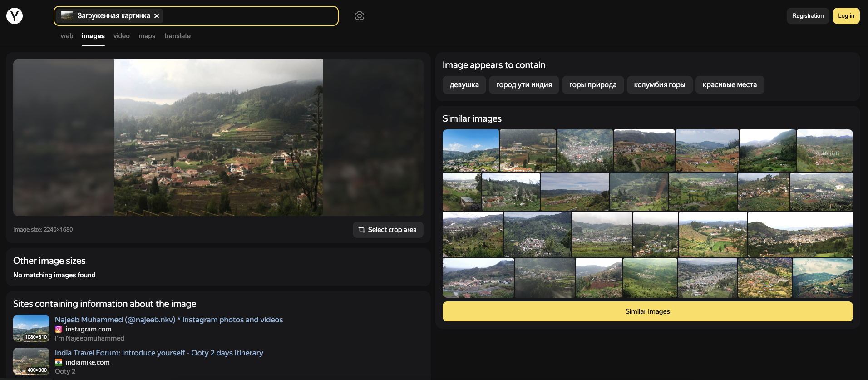This screenshot has height=380, width=868.
Task: Open the maps tab
Action: pos(147,36)
